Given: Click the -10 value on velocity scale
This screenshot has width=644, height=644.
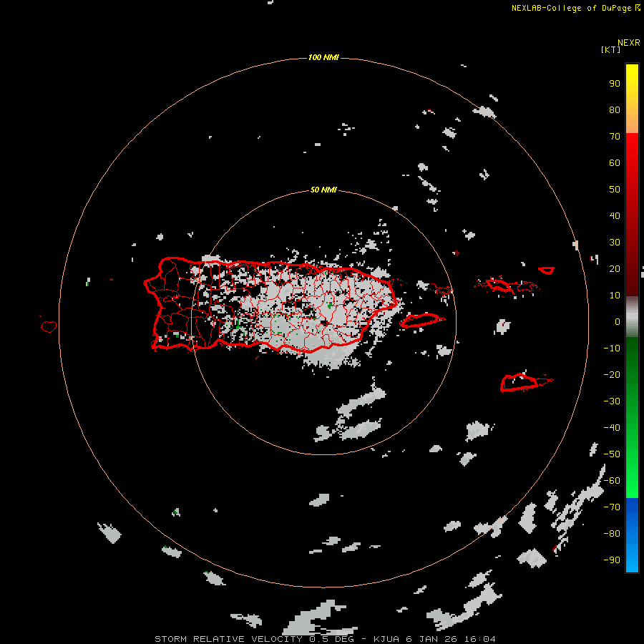Looking at the screenshot, I should pyautogui.click(x=612, y=348).
